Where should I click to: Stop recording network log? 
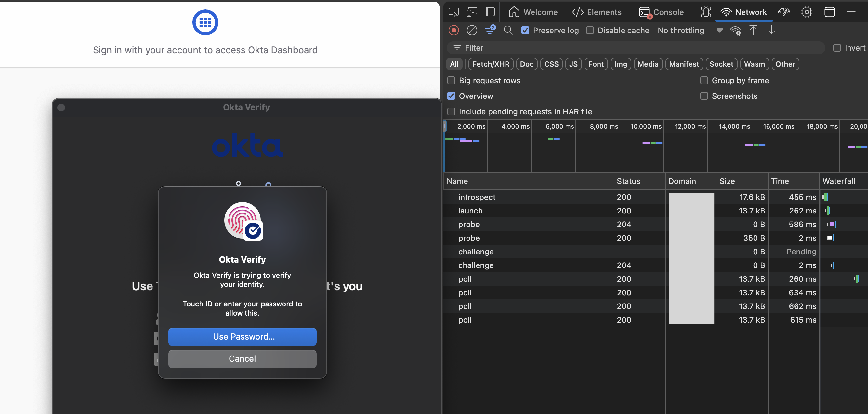tap(454, 30)
